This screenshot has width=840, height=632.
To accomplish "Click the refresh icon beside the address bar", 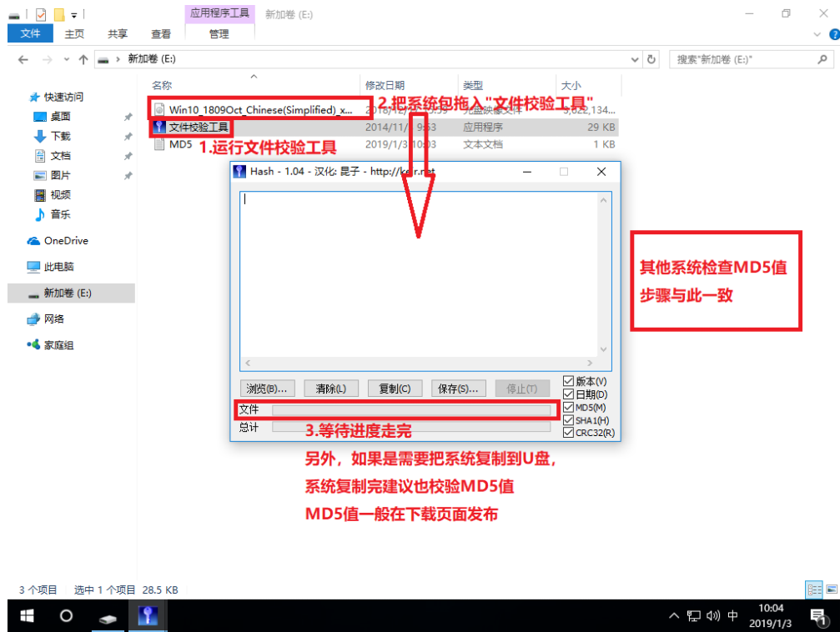I will (652, 59).
